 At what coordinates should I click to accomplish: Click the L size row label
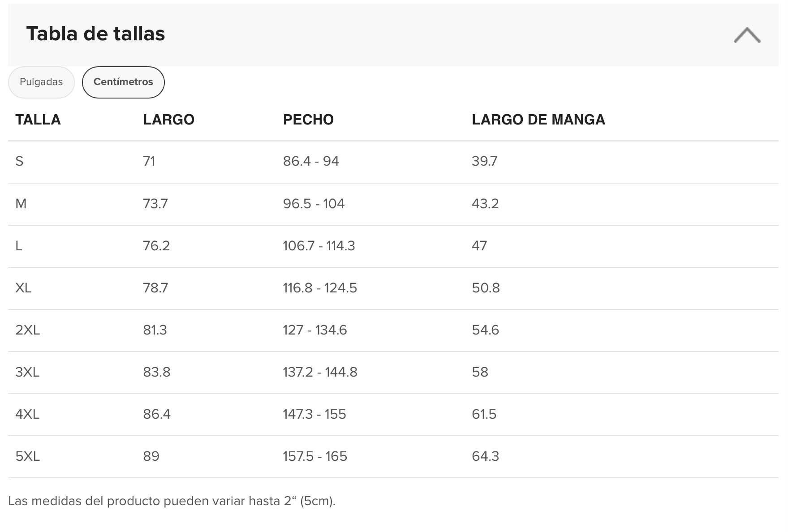(19, 246)
